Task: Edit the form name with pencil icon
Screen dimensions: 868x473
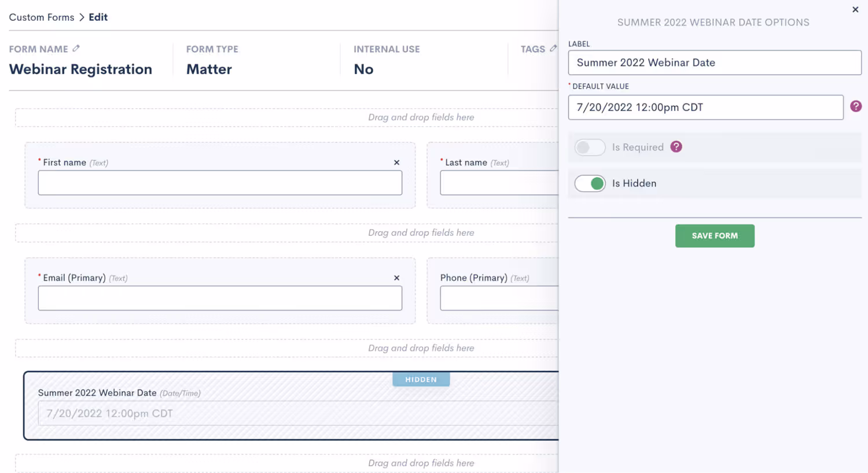Action: tap(76, 49)
